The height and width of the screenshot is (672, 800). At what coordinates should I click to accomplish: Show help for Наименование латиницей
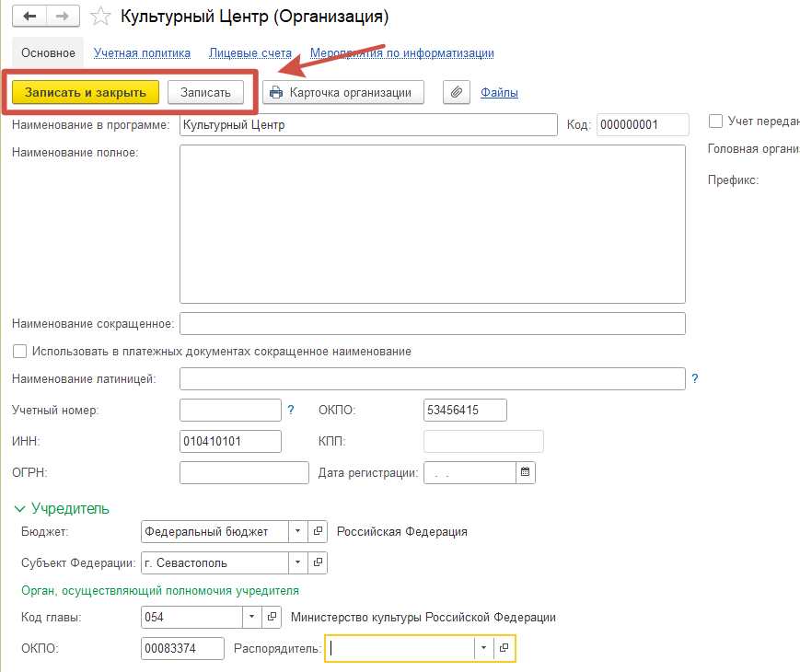pyautogui.click(x=694, y=378)
